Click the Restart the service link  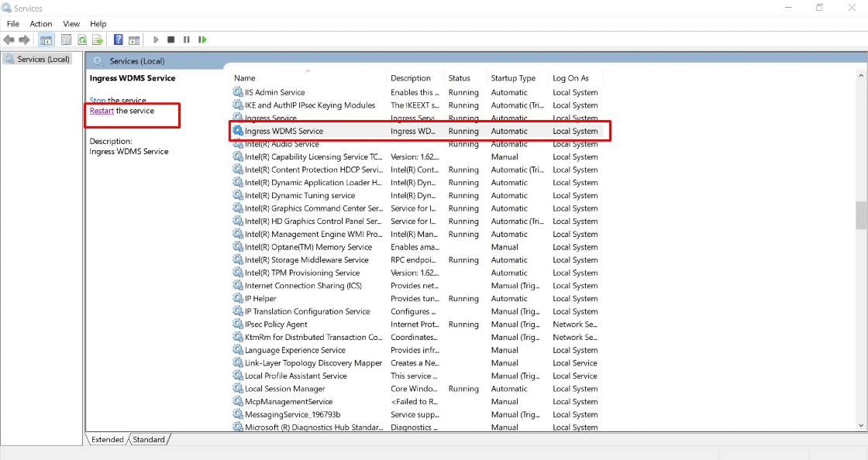coord(122,111)
